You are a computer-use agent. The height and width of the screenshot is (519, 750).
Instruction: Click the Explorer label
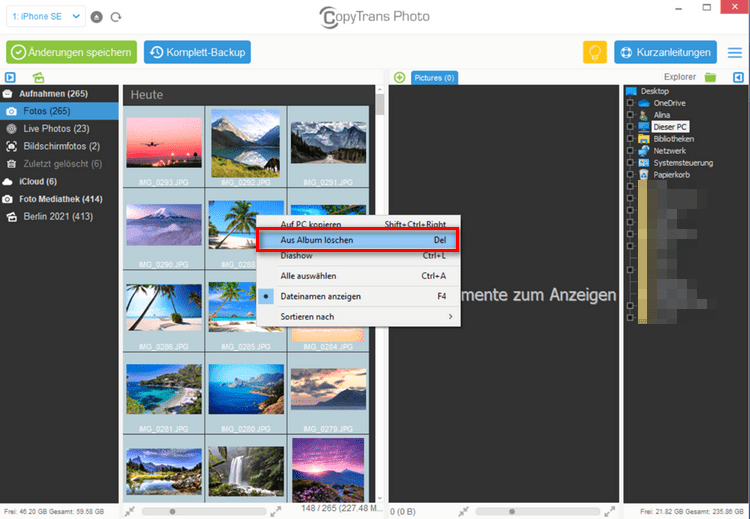(680, 77)
